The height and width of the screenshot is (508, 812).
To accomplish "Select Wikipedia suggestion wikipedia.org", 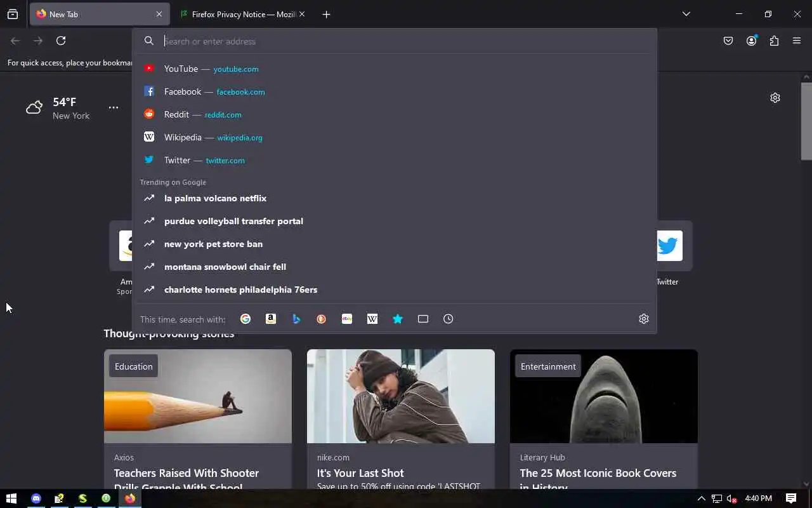I will click(x=395, y=137).
